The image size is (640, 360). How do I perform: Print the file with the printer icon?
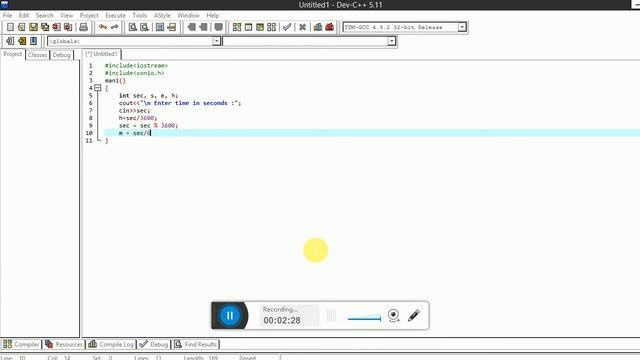pyautogui.click(x=83, y=27)
